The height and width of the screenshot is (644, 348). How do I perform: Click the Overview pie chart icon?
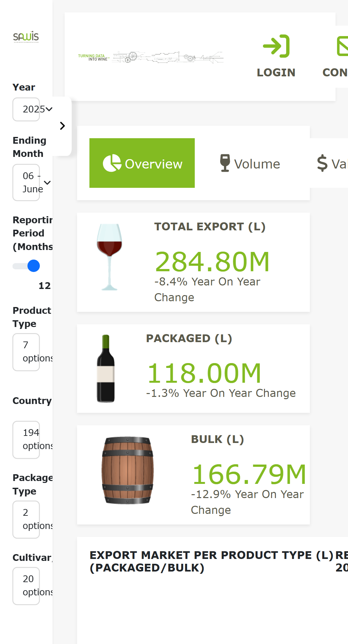pyautogui.click(x=112, y=163)
